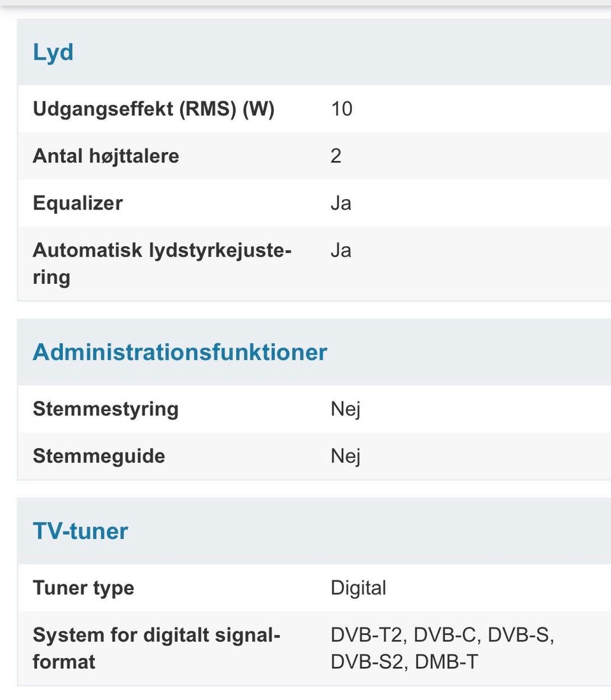Click the value 2 for Antal højttalere
The image size is (611, 700).
coord(336,156)
